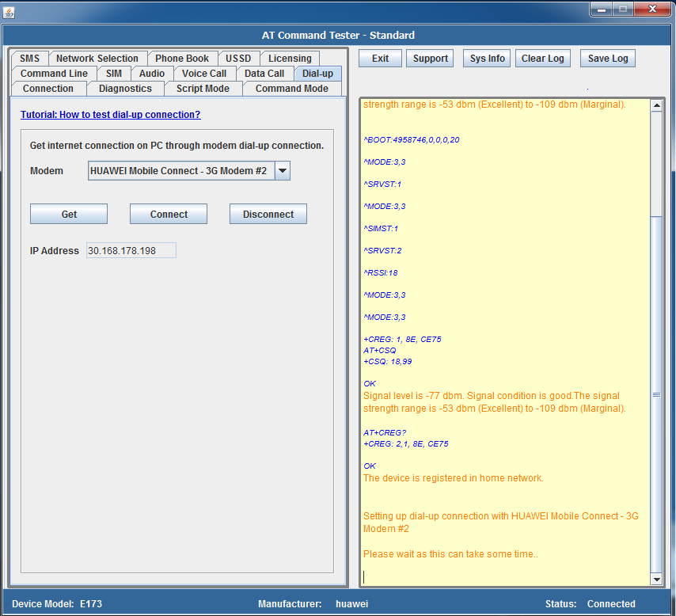Go to Script Mode tab
The height and width of the screenshot is (616, 676).
[x=203, y=89]
